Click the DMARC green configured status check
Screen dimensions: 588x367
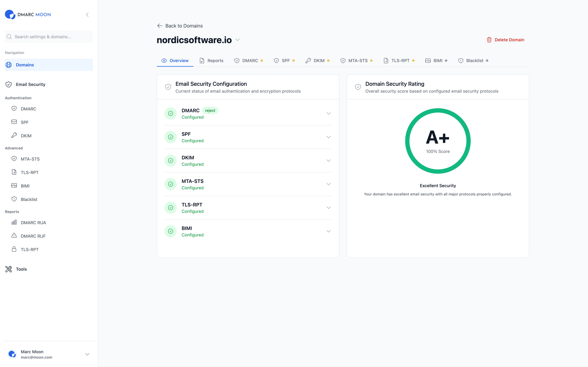pyautogui.click(x=171, y=113)
